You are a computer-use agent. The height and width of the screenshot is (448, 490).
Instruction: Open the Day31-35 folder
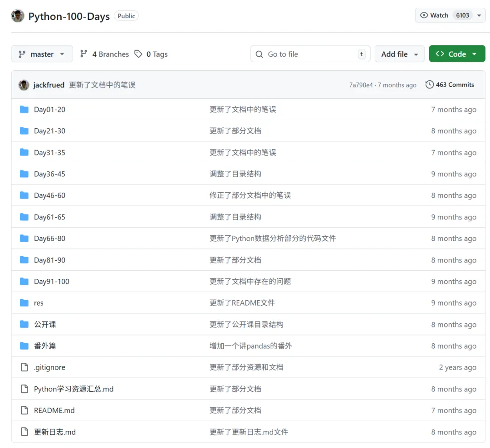pos(50,153)
